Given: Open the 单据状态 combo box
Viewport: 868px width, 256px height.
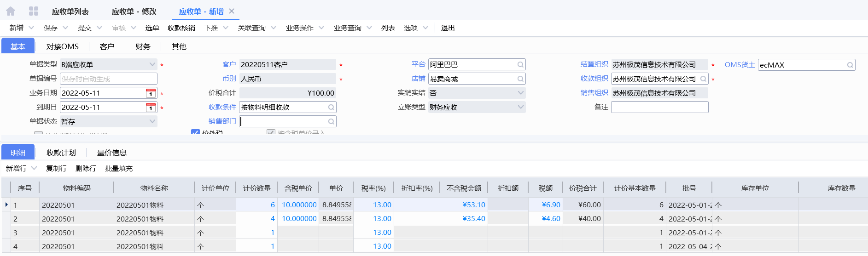Looking at the screenshot, I should click(x=109, y=122).
